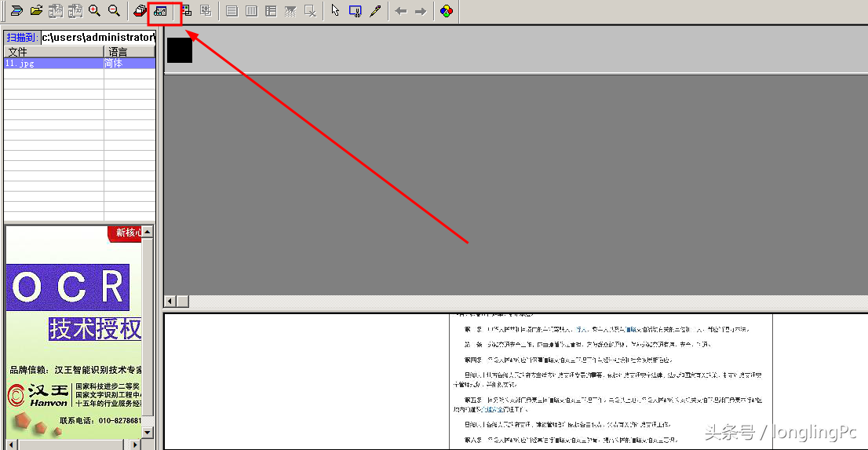Select the vertical text region icon
Screen dimensions: 868x450
tap(252, 10)
